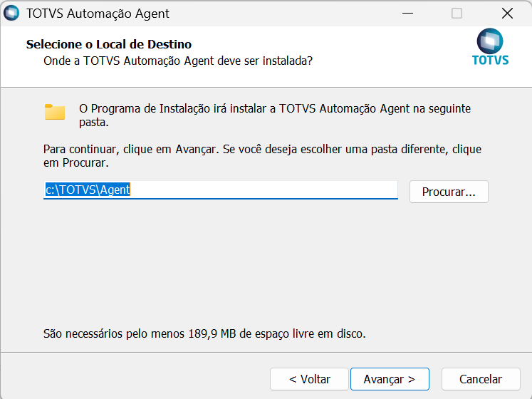This screenshot has height=399, width=532.
Task: Click the 'TOTVS Automação Agent' window title
Action: pos(98,14)
